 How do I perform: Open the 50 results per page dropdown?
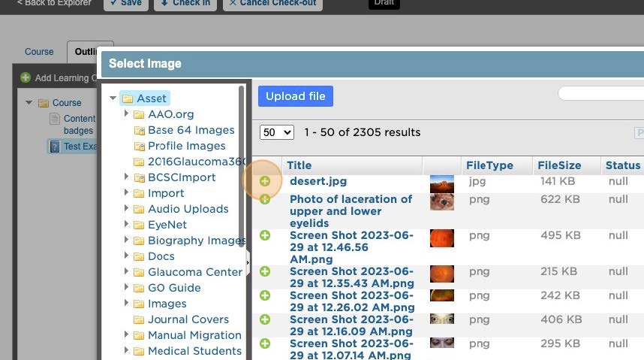click(276, 132)
